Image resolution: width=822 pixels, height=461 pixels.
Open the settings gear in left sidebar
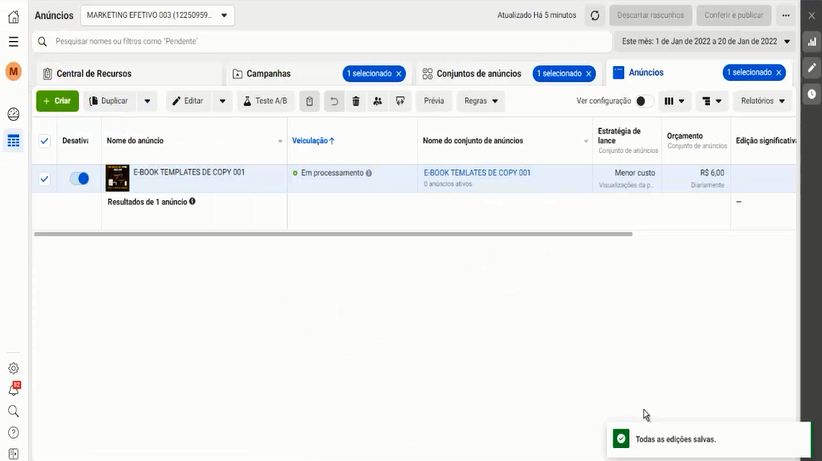[13, 368]
